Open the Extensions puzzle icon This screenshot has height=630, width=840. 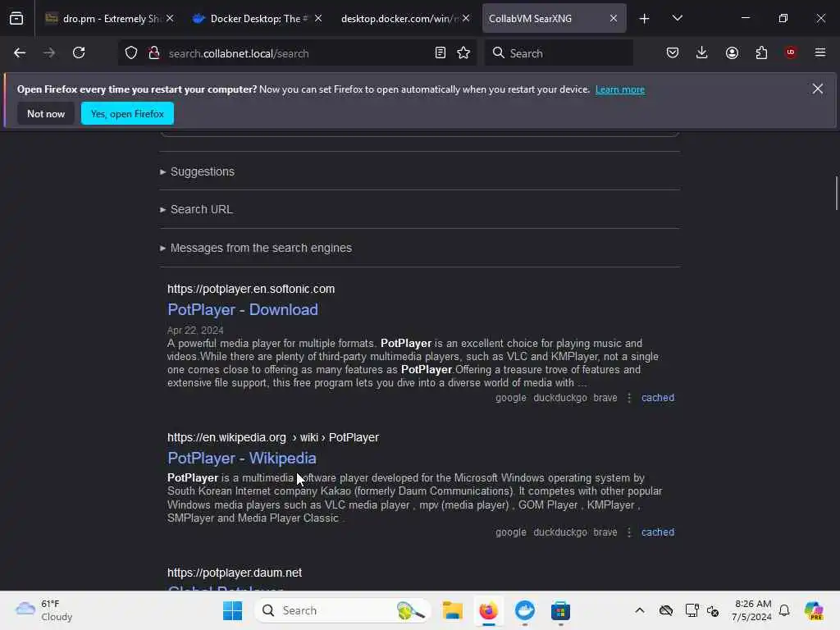pos(761,52)
